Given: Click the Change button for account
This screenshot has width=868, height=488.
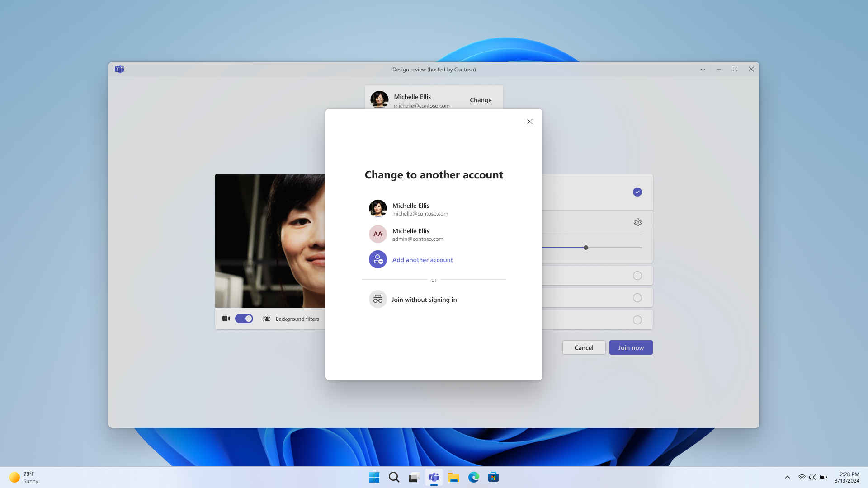Looking at the screenshot, I should coord(481,99).
